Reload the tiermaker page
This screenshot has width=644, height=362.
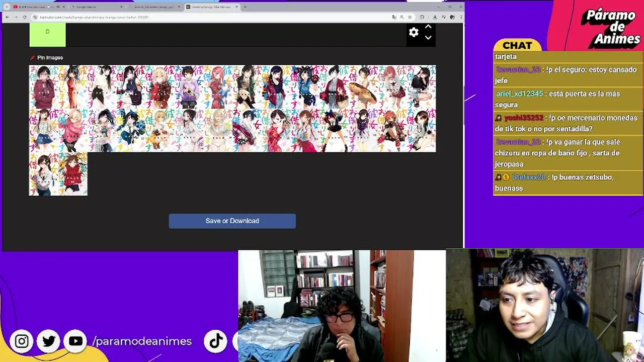pos(25,17)
